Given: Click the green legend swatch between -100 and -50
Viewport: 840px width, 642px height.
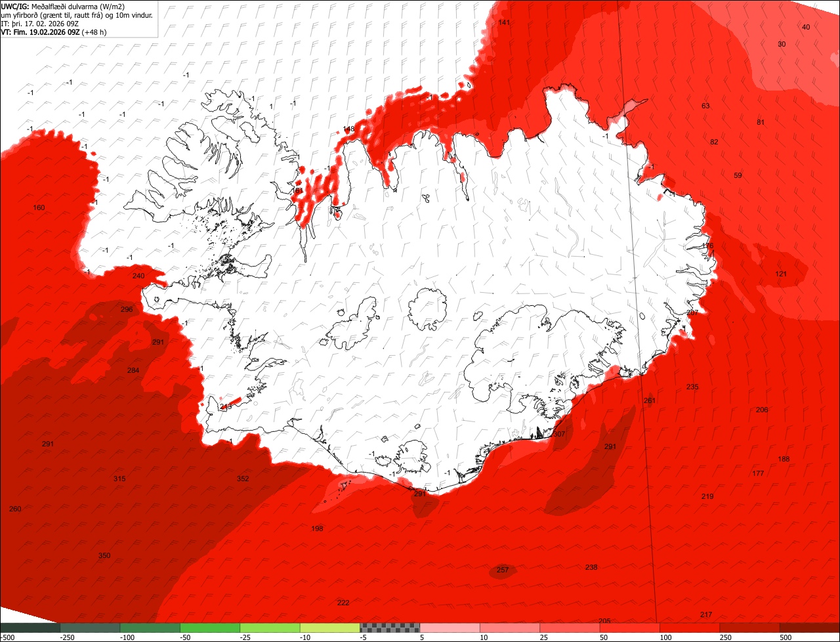Looking at the screenshot, I should coord(150,628).
